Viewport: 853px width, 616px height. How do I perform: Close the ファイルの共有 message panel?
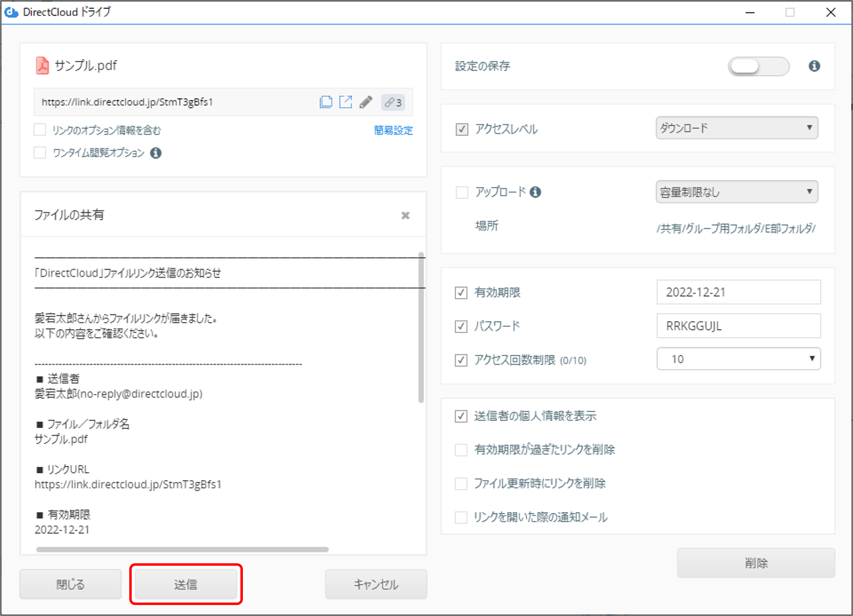(x=405, y=215)
